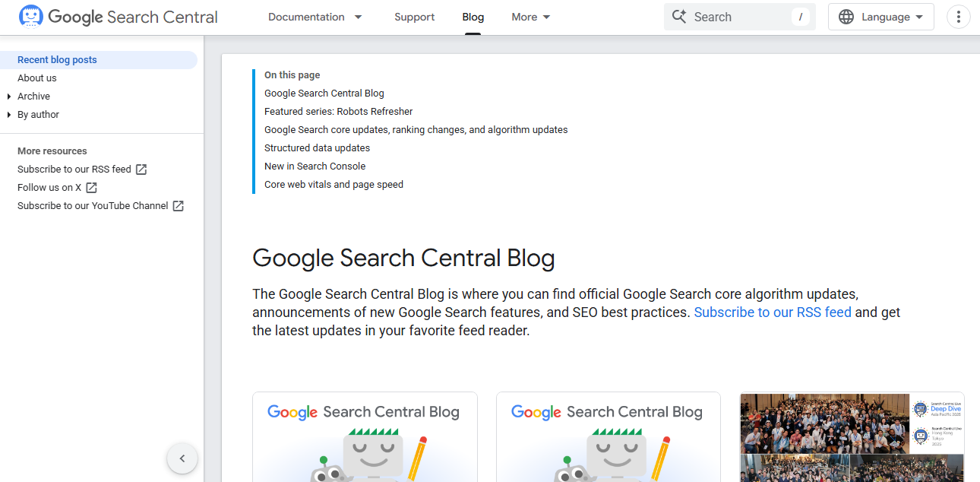This screenshot has height=482, width=980.
Task: Click into the Search input field
Action: (737, 17)
